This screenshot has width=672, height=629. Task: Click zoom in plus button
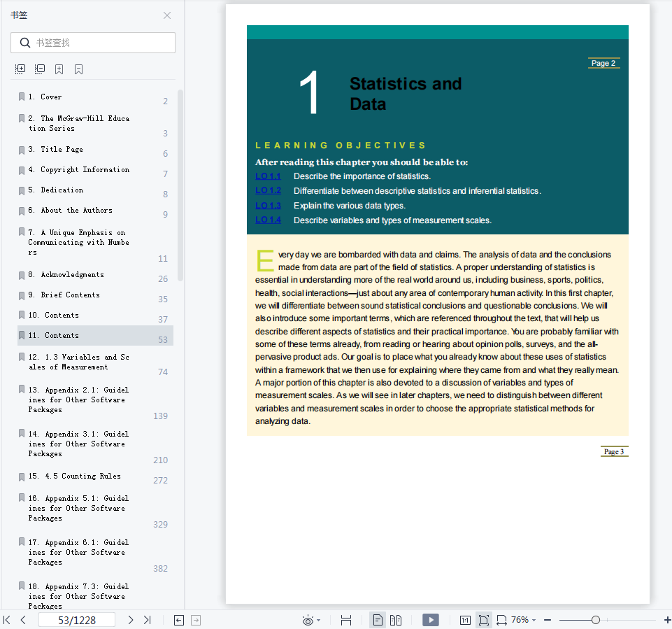tap(667, 620)
